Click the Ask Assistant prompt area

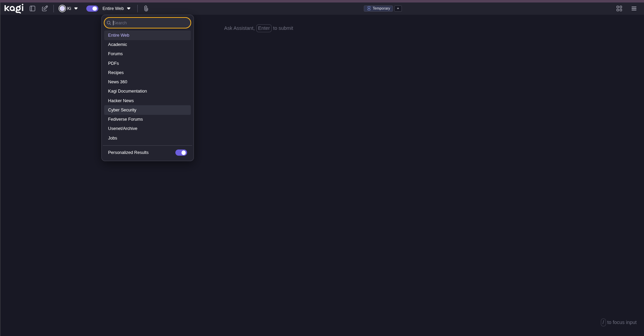coord(259,28)
